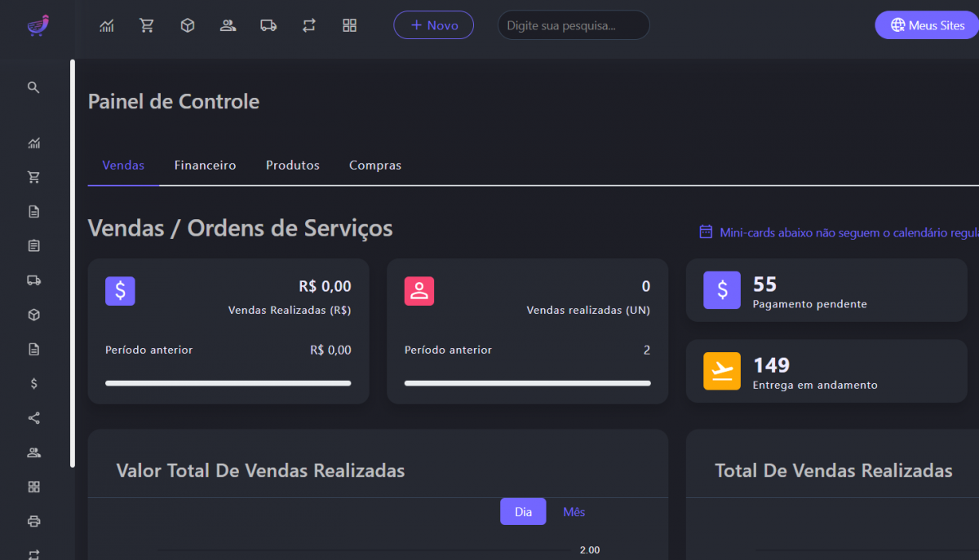Image resolution: width=979 pixels, height=560 pixels.
Task: Open the printer icon in the sidebar
Action: tap(33, 521)
